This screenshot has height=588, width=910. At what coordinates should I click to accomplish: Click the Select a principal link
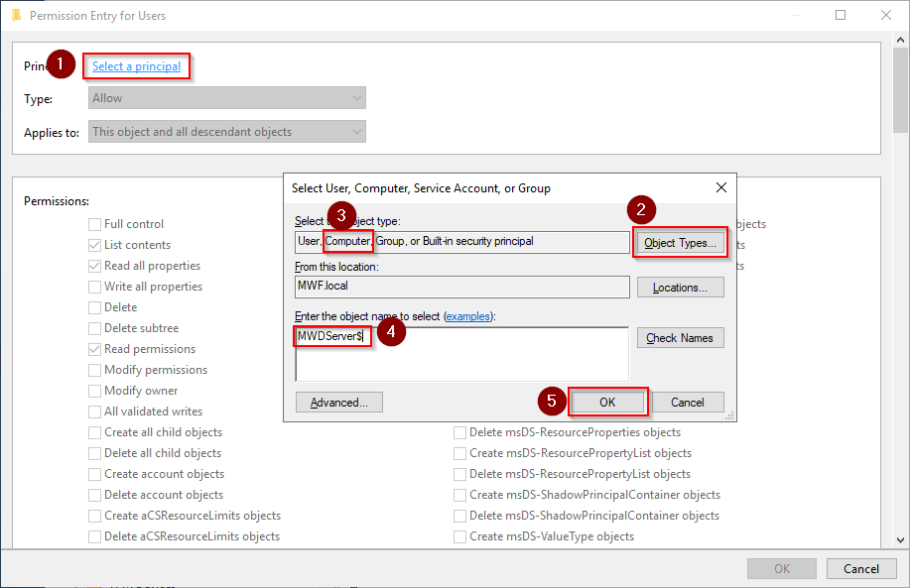[136, 66]
